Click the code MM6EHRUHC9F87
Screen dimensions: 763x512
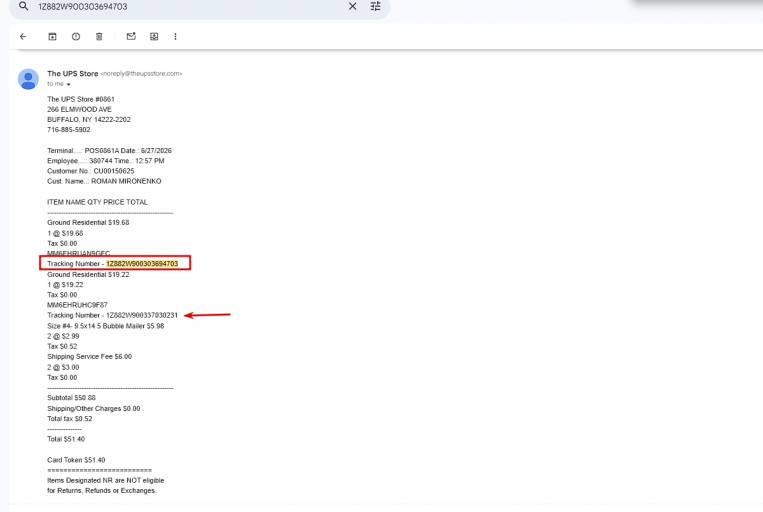pos(77,305)
